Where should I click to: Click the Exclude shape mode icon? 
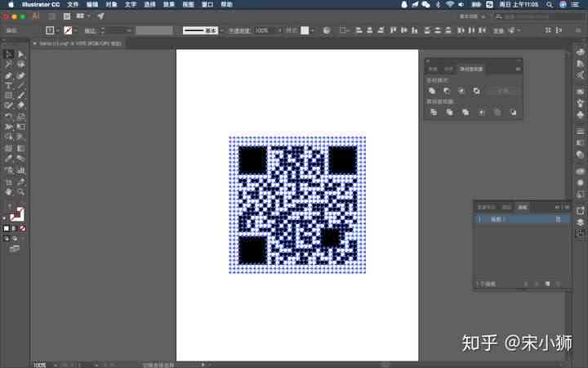(476, 91)
